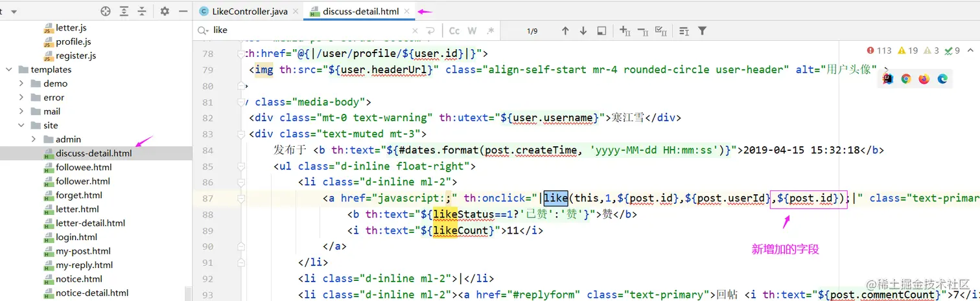
Task: Open page in Chrome browser icon
Action: (x=906, y=78)
